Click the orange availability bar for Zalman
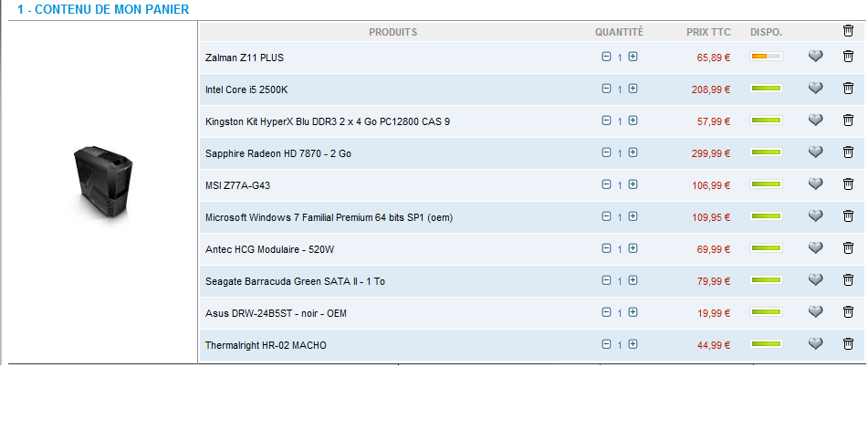 pyautogui.click(x=766, y=57)
